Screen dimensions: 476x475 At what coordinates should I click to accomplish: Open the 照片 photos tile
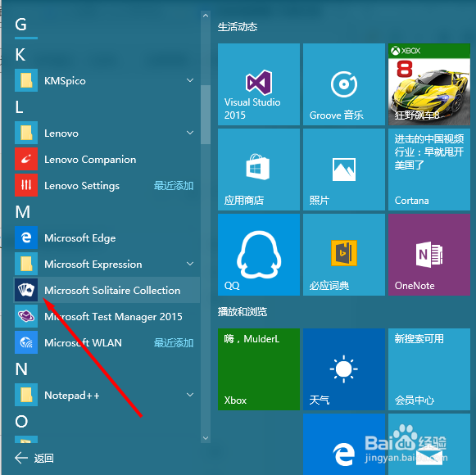pyautogui.click(x=344, y=170)
